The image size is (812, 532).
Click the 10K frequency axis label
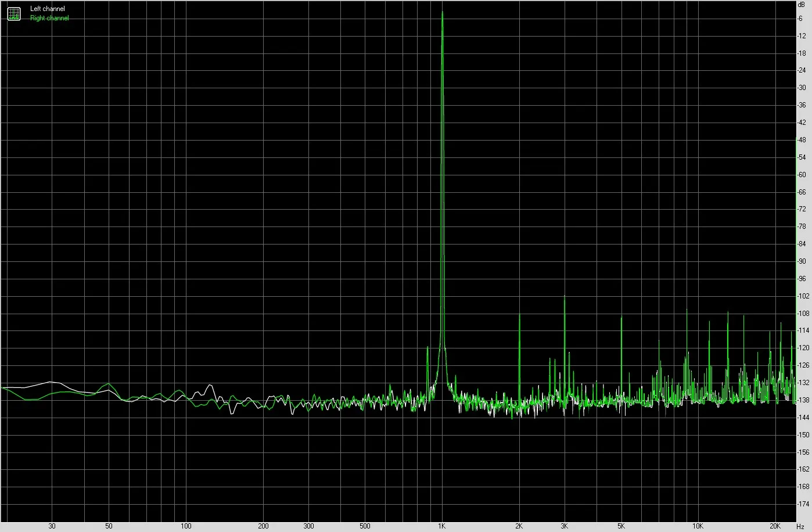click(698, 527)
